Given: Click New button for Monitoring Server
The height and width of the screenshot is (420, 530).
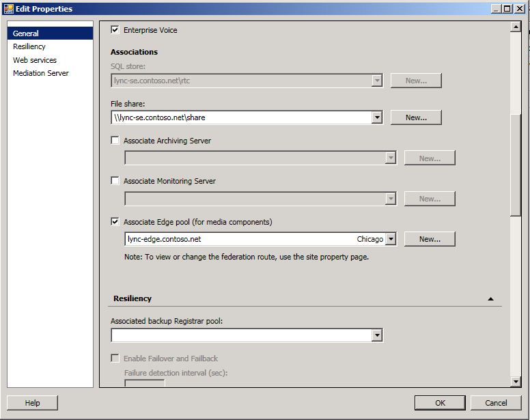Looking at the screenshot, I should coord(430,198).
